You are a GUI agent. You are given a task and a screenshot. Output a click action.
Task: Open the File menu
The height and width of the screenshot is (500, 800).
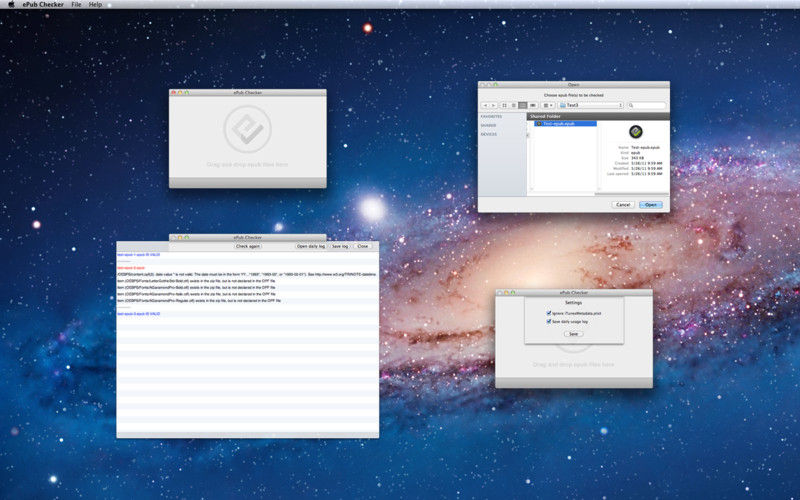pos(76,4)
